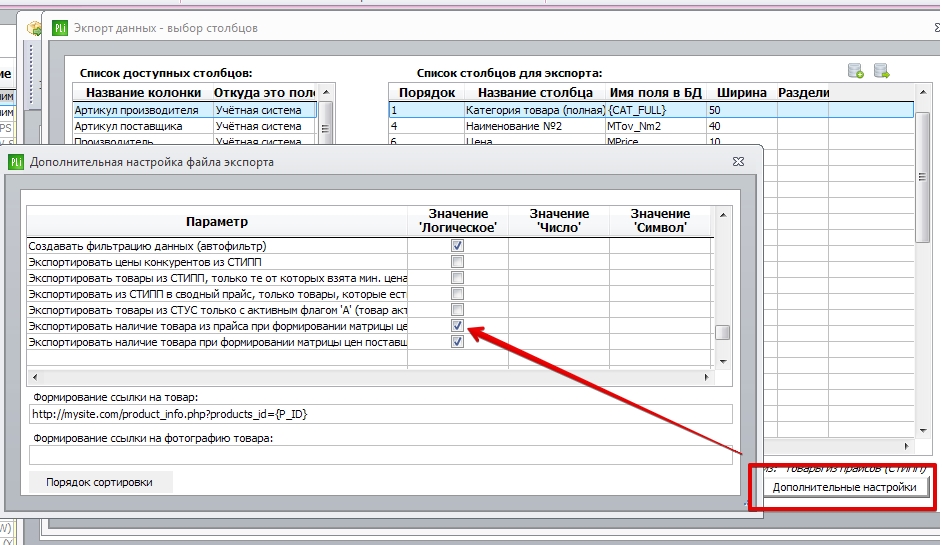
Task: Click the Порядок сортировки button
Action: (100, 482)
